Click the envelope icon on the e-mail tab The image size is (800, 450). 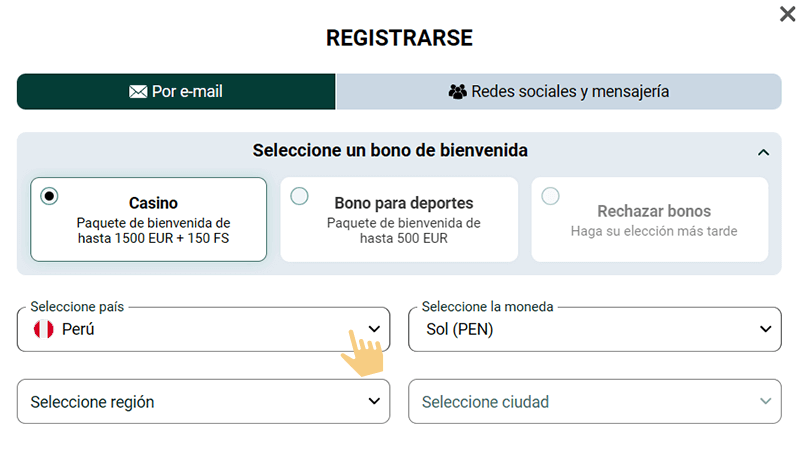[138, 92]
